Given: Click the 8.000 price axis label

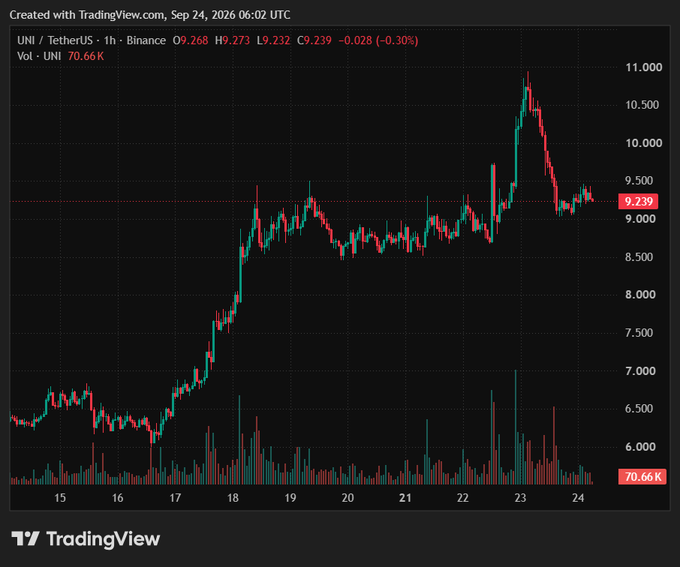Looking at the screenshot, I should click(640, 295).
